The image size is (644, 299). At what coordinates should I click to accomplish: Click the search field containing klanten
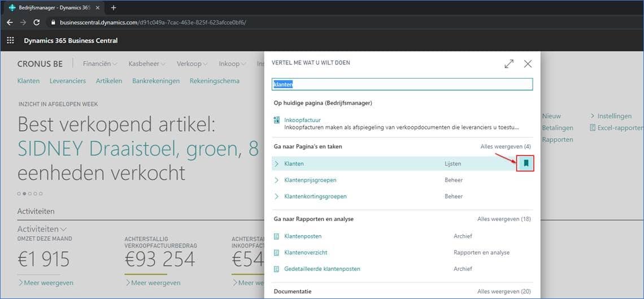[402, 84]
